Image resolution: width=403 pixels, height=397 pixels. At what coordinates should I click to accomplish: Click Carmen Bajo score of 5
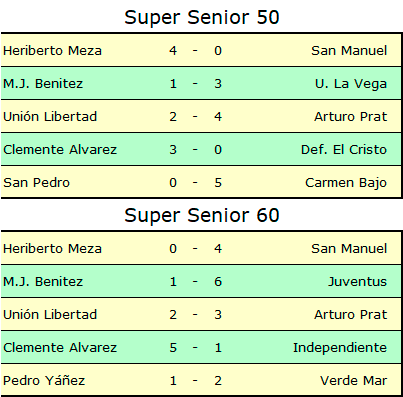click(x=218, y=183)
